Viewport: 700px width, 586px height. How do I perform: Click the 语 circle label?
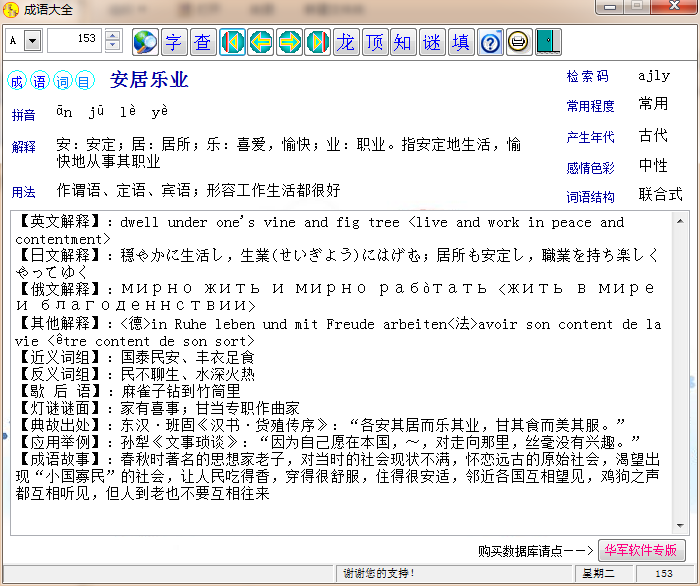point(39,81)
